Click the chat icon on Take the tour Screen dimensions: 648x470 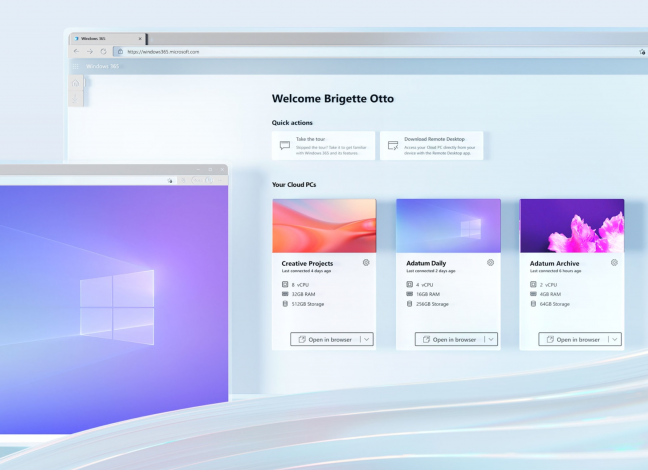[285, 146]
